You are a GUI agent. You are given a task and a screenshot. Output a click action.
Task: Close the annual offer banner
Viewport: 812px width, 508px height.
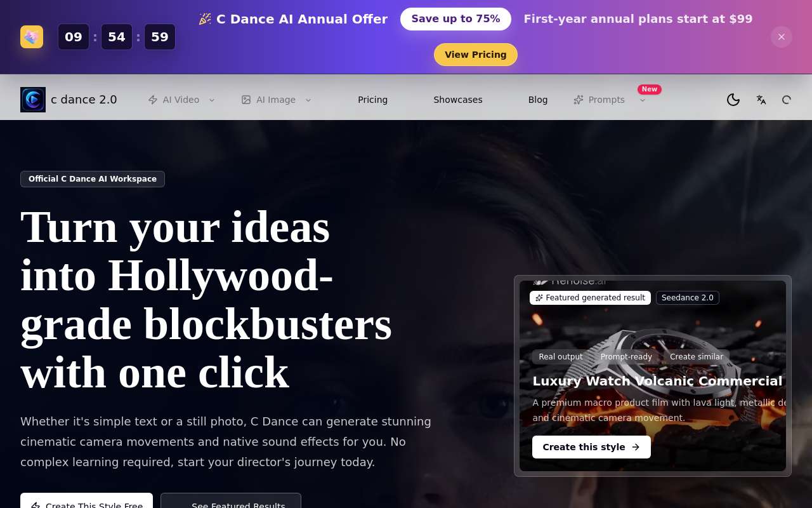[x=782, y=37]
